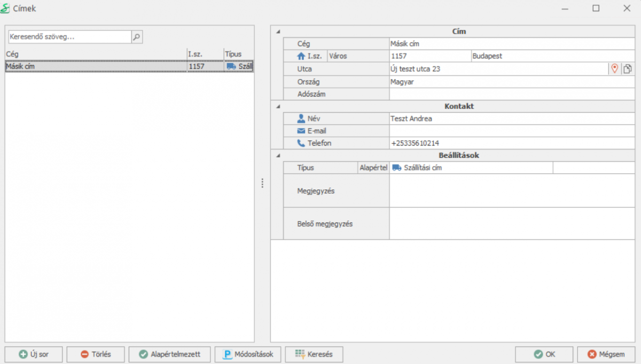The width and height of the screenshot is (641, 364).
Task: Collapse the Beállítások section
Action: (x=277, y=155)
